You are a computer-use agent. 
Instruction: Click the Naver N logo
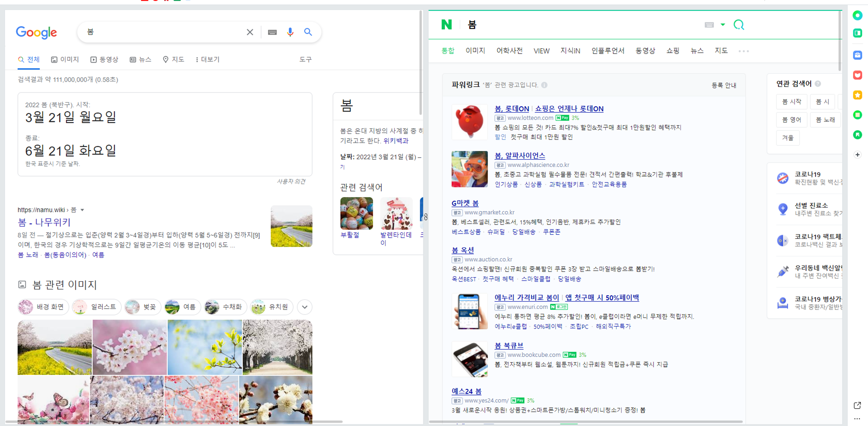446,25
